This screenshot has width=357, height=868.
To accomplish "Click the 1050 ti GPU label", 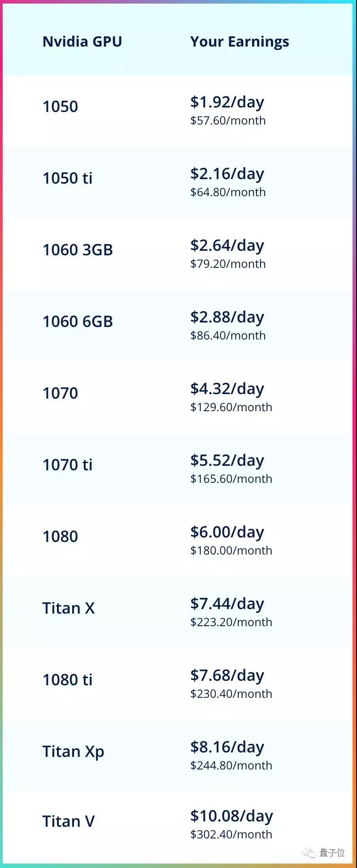I will click(67, 178).
